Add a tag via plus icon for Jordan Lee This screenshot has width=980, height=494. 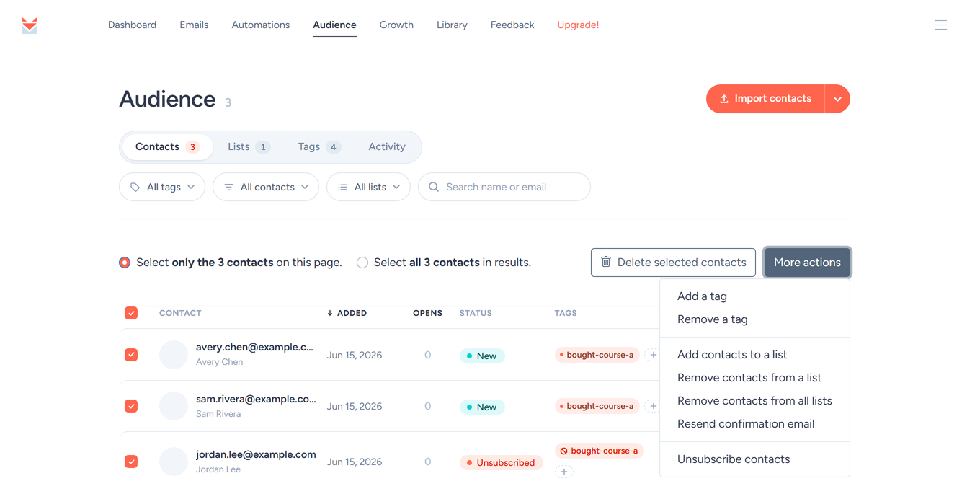click(x=564, y=472)
